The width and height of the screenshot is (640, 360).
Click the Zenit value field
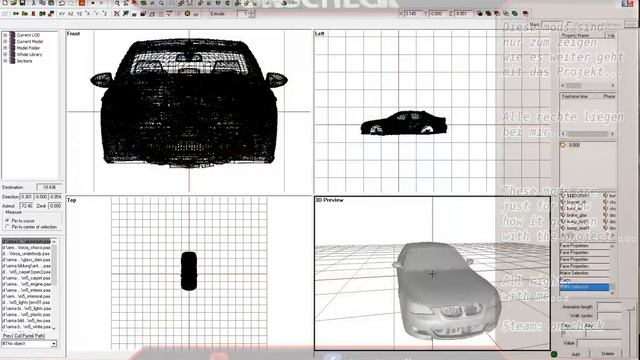tap(55, 206)
